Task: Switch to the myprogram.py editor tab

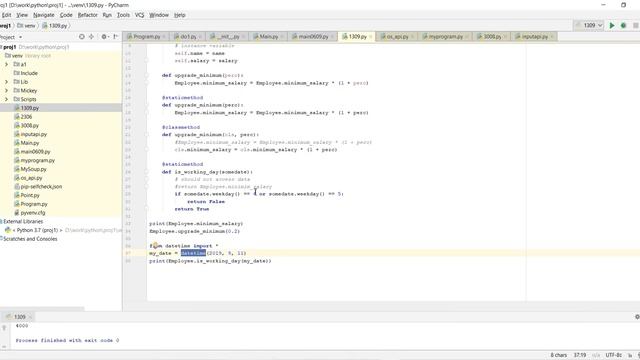Action: [446, 37]
